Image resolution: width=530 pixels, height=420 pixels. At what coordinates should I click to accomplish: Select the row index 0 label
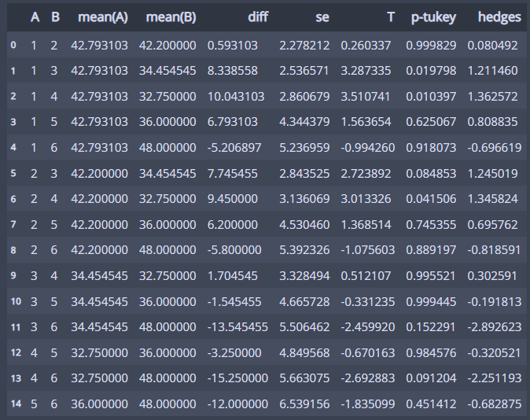[x=13, y=45]
